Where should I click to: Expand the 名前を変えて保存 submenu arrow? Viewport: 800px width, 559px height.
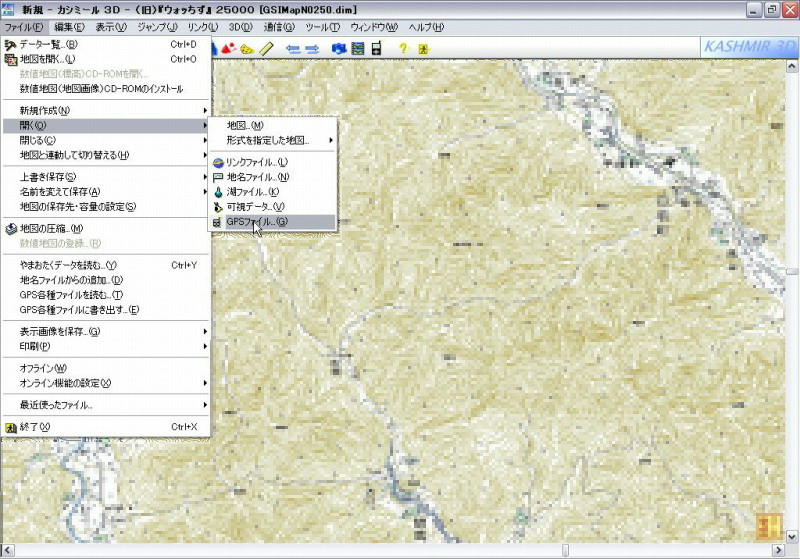pos(205,192)
